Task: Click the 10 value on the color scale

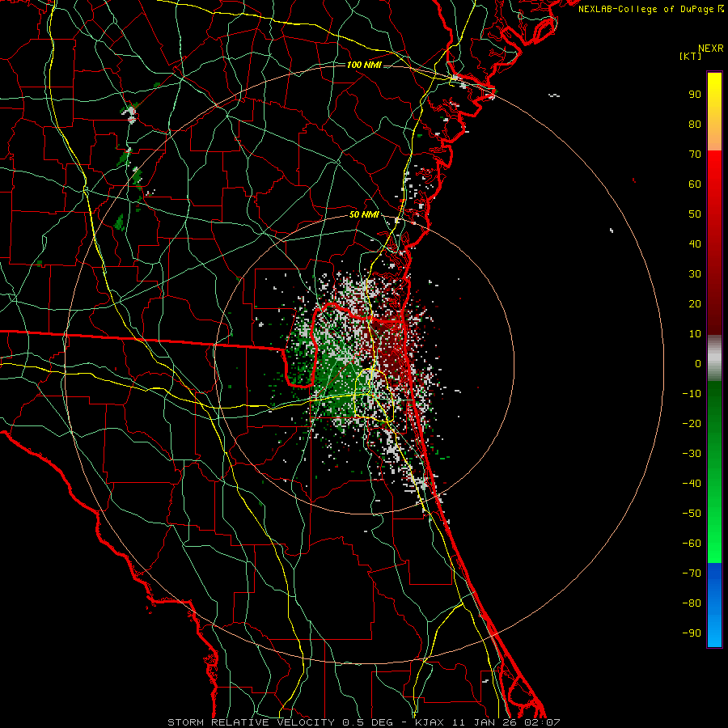Action: click(x=695, y=334)
